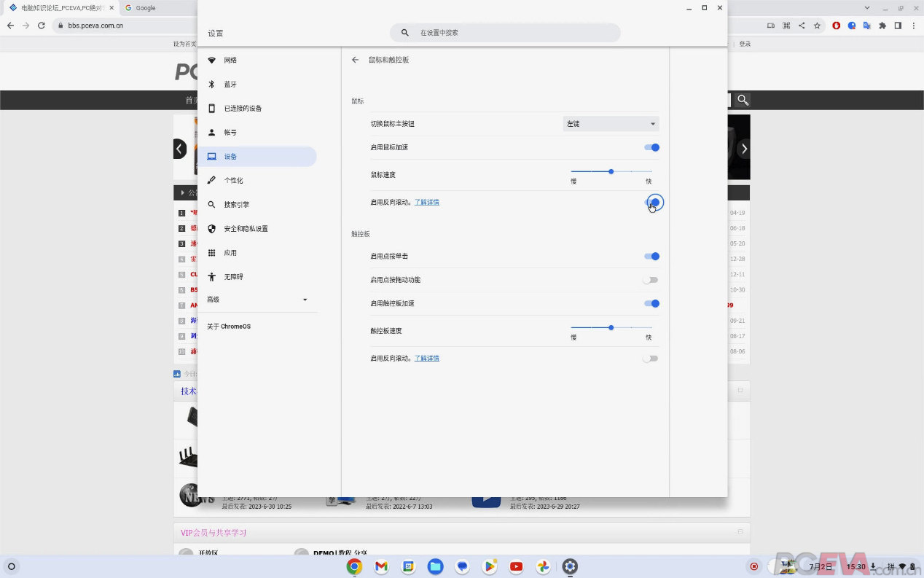Adjust the 鼠标速度 slider
This screenshot has width=924, height=578.
(x=611, y=171)
